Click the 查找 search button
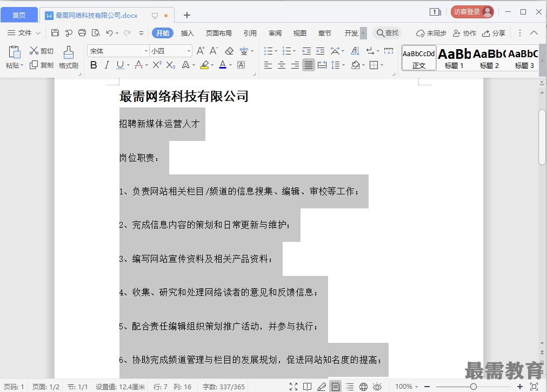 tap(387, 33)
